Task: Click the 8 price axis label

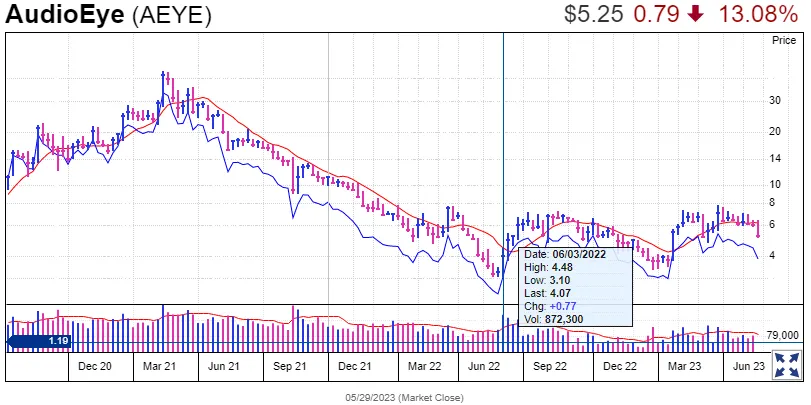Action: (x=772, y=202)
